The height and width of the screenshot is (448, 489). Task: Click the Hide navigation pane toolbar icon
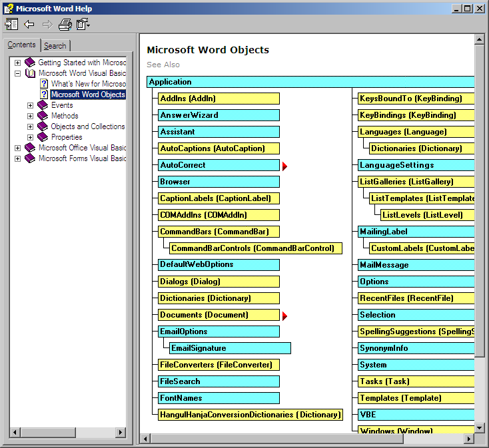(11, 25)
